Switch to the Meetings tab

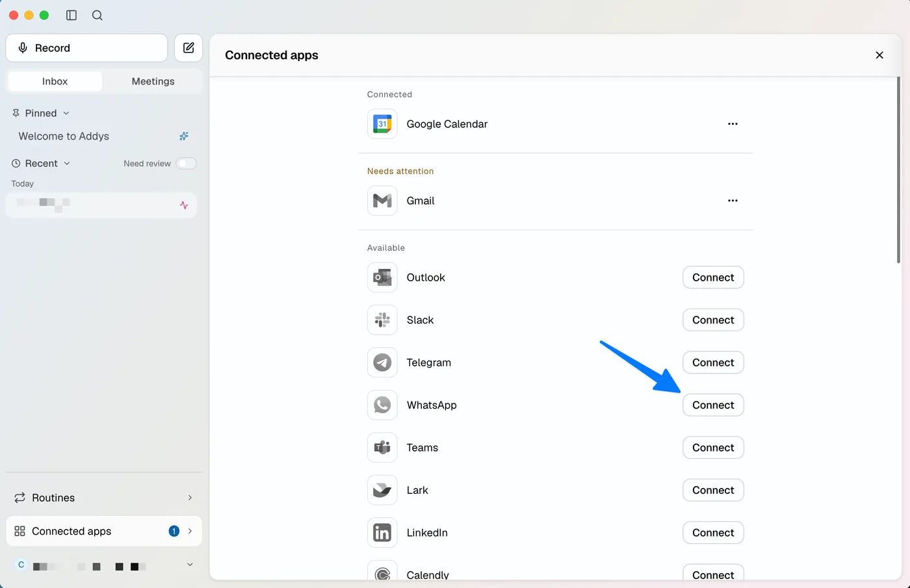coord(153,81)
